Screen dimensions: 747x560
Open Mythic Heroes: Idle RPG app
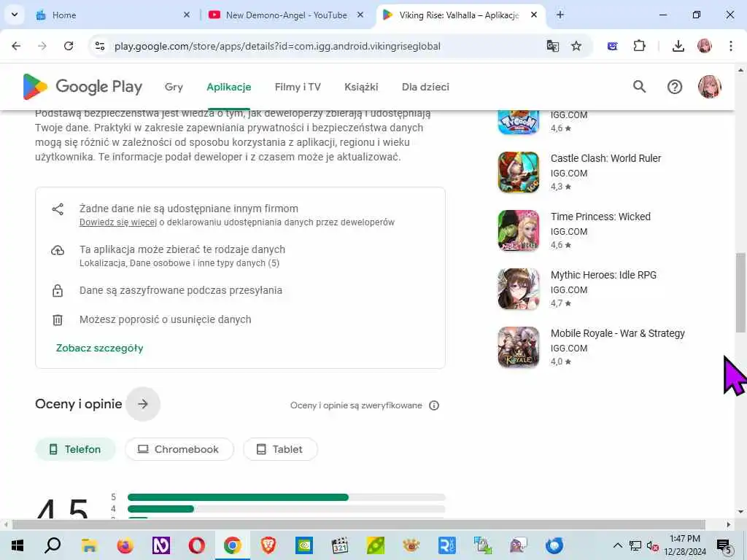pos(603,275)
